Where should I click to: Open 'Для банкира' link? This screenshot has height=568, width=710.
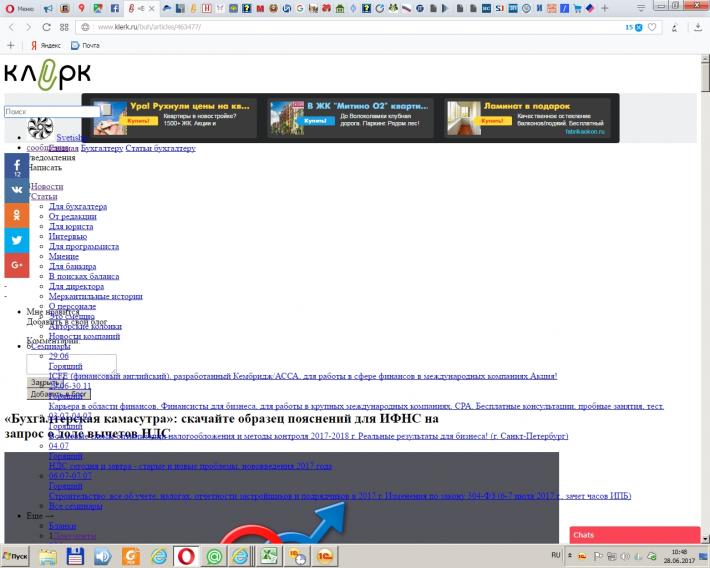(x=72, y=266)
